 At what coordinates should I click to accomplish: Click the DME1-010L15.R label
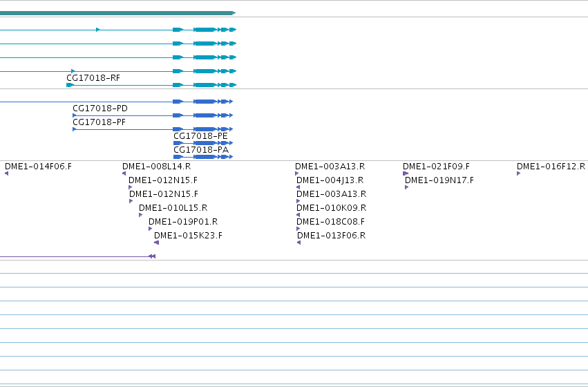(173, 208)
